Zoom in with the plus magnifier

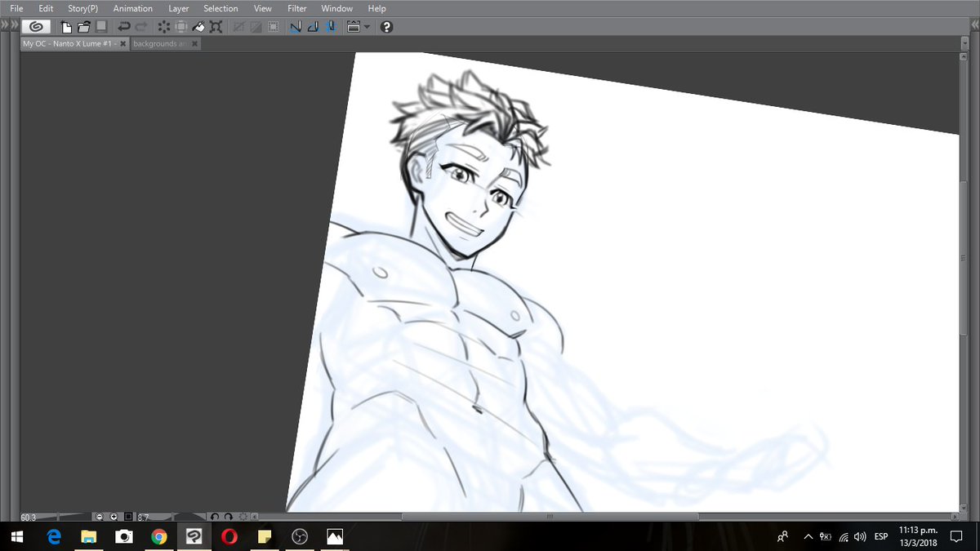coord(114,517)
